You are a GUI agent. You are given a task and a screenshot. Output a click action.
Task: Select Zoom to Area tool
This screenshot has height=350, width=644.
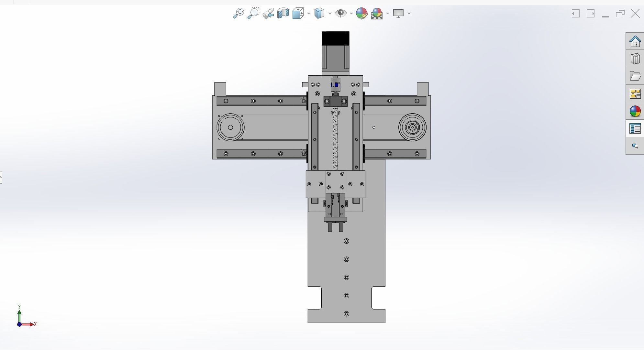(x=253, y=13)
